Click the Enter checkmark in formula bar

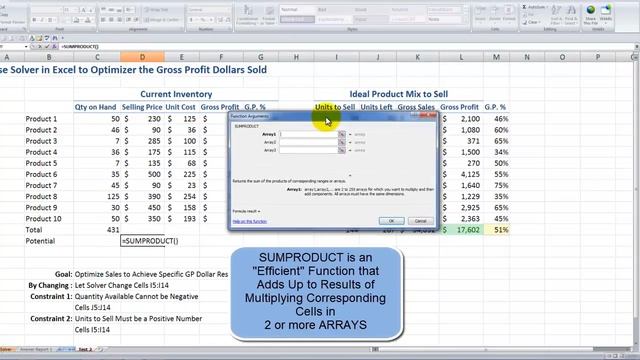pyautogui.click(x=47, y=47)
